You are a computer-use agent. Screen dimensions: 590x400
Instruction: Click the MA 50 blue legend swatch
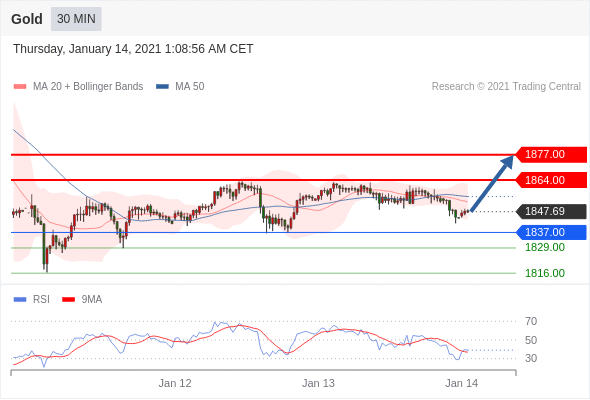(162, 87)
